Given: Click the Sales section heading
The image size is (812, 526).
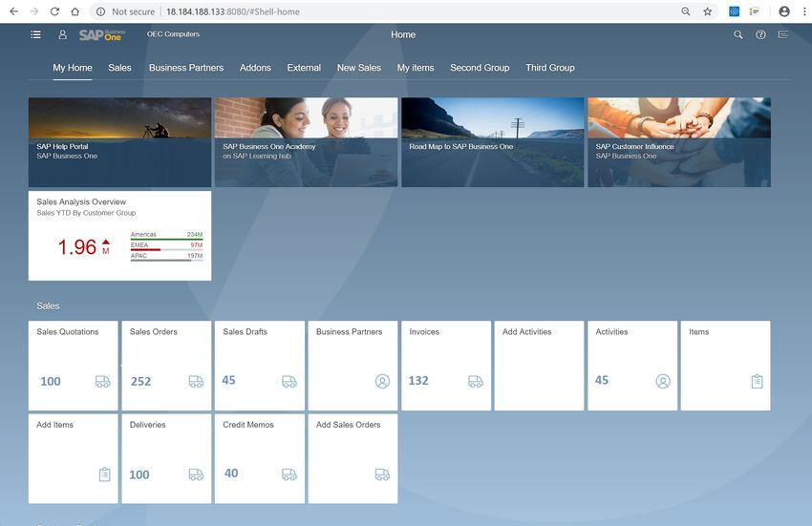Looking at the screenshot, I should point(48,306).
